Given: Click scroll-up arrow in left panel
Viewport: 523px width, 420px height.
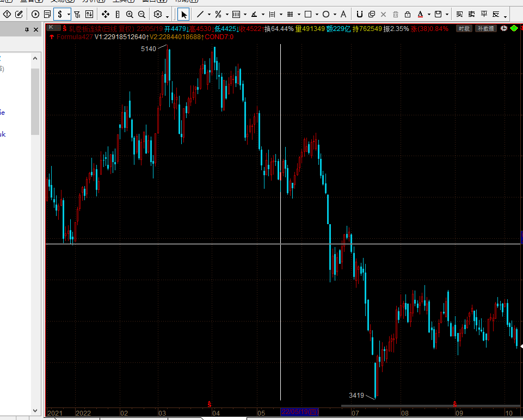Looking at the screenshot, I should (x=35, y=58).
